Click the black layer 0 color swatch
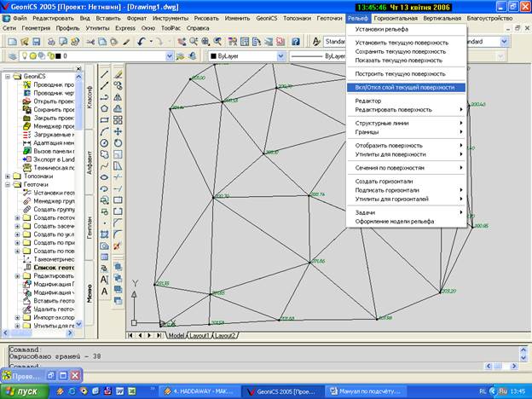Image resolution: width=532 pixels, height=399 pixels. pyautogui.click(x=58, y=56)
